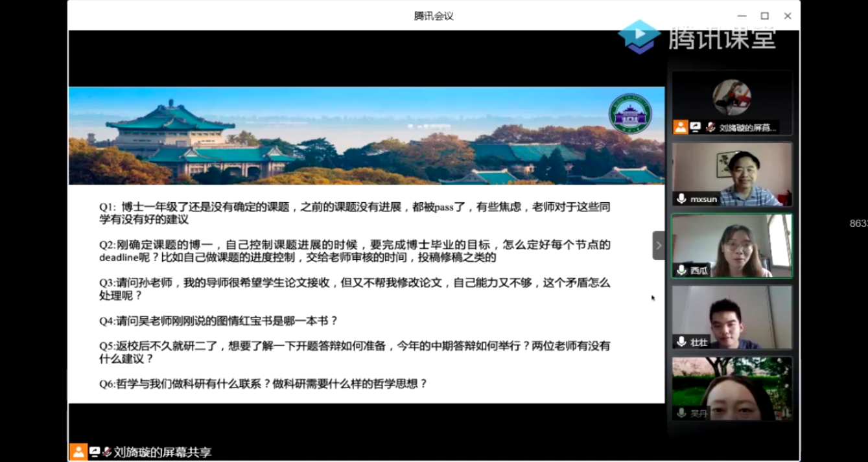
Task: Click the screen share icon in bottom-left label
Action: point(95,452)
